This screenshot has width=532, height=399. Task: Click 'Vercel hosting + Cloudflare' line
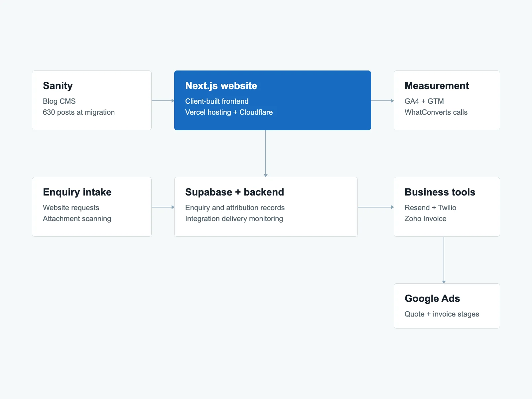click(x=229, y=112)
